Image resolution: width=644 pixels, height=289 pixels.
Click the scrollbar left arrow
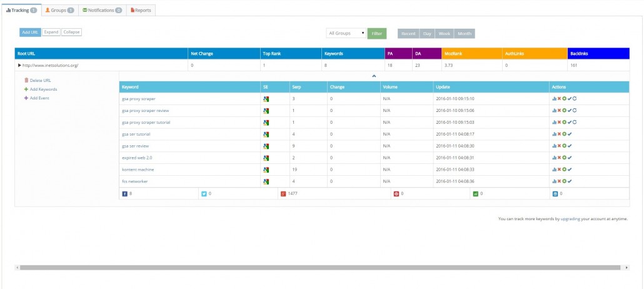click(18, 268)
